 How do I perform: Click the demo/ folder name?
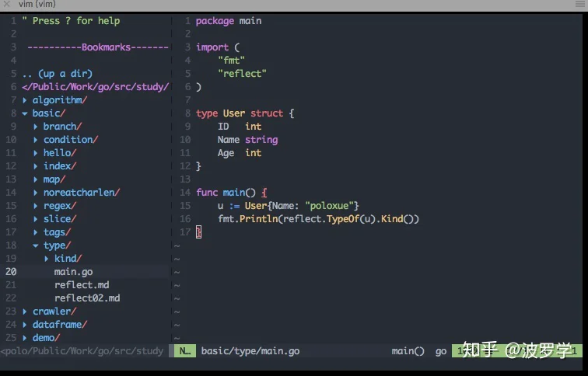[46, 337]
